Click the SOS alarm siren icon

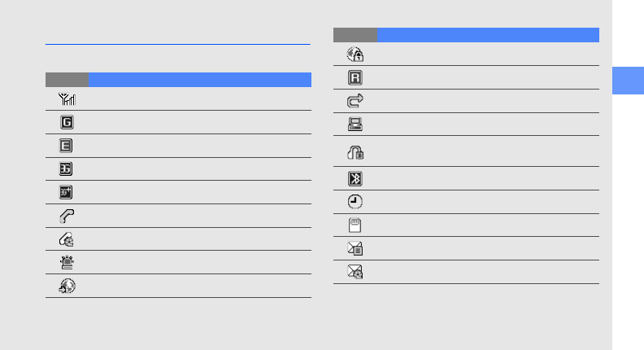[67, 262]
